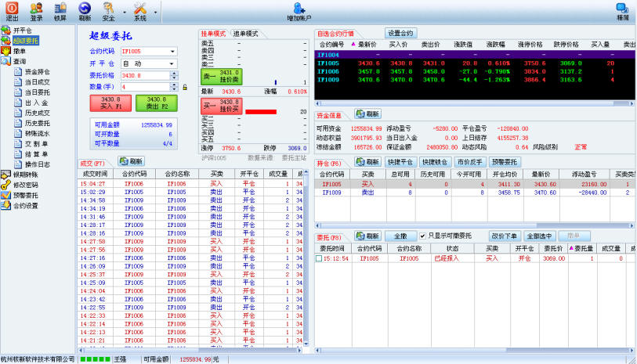Check the order row checkbox at 15:12:54
Viewport: 637px width, 364px height.
coord(319,258)
